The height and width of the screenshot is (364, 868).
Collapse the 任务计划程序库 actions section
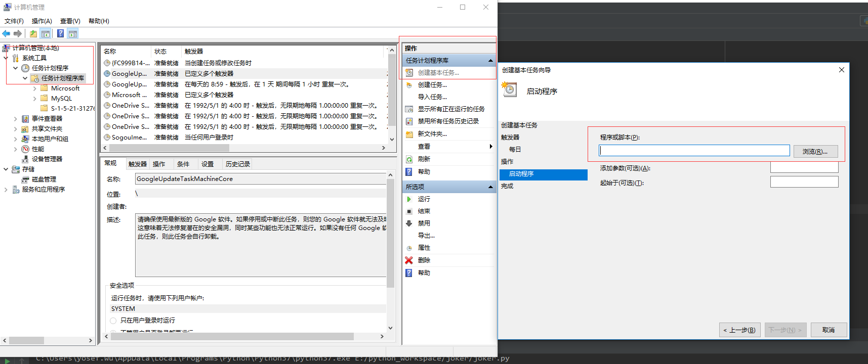pyautogui.click(x=490, y=61)
